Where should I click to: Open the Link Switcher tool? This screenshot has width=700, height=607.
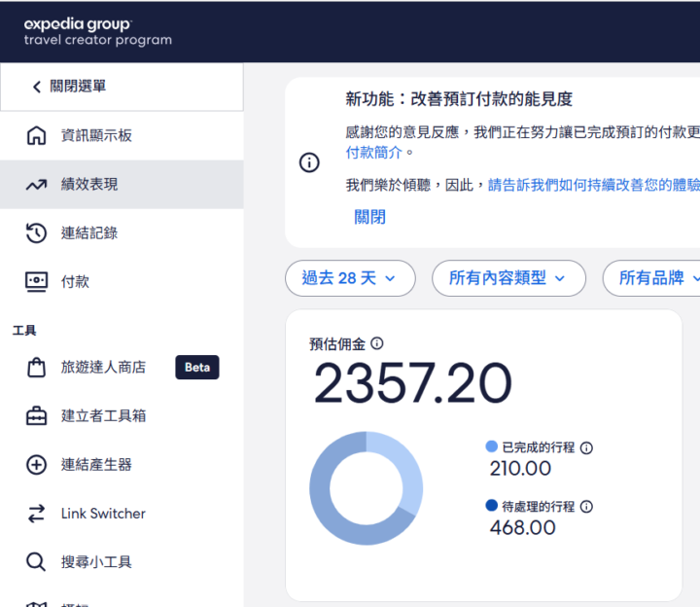(122, 514)
